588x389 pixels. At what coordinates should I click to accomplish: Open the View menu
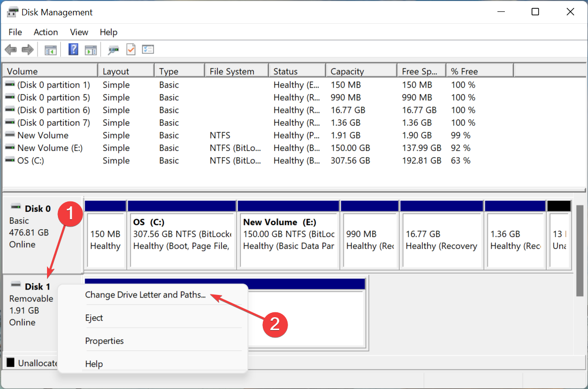[x=79, y=32]
